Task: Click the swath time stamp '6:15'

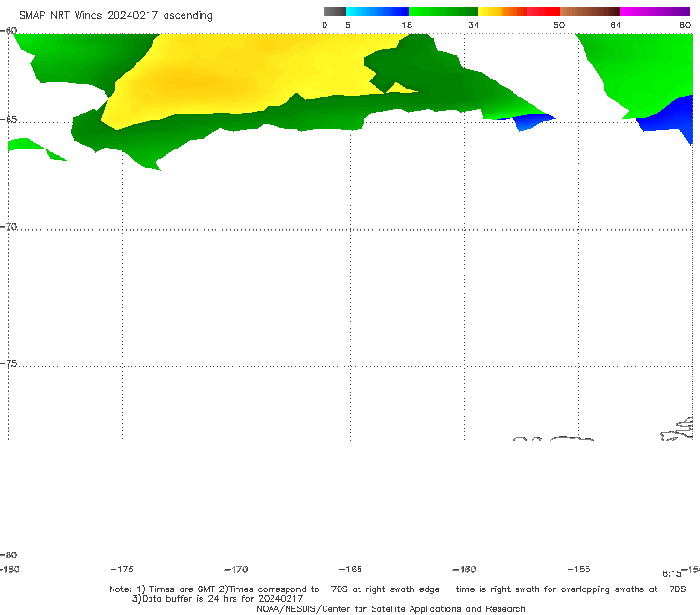Action: [672, 574]
